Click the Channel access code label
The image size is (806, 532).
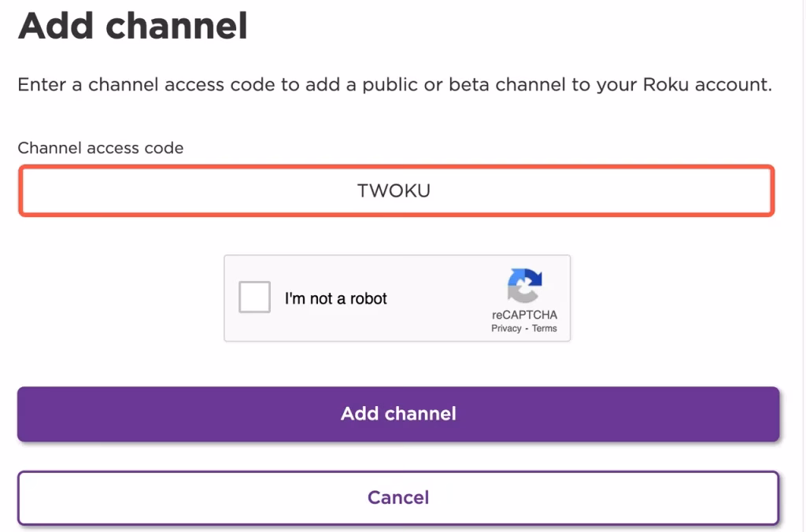tap(100, 148)
